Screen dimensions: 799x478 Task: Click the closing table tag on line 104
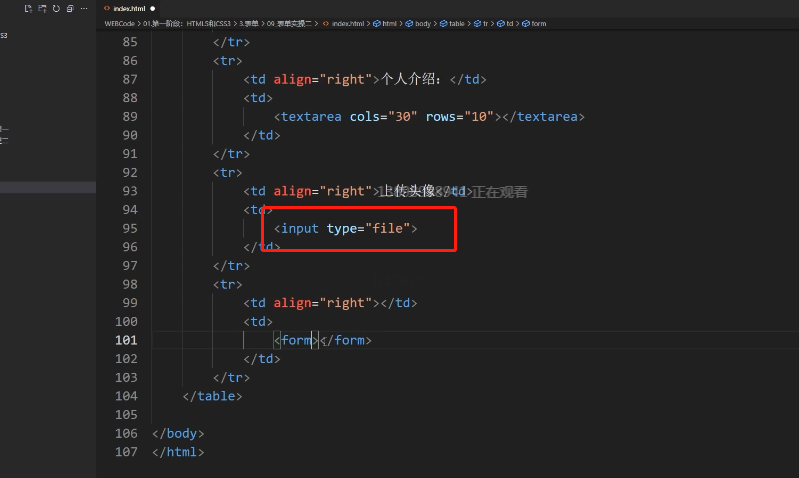point(212,396)
